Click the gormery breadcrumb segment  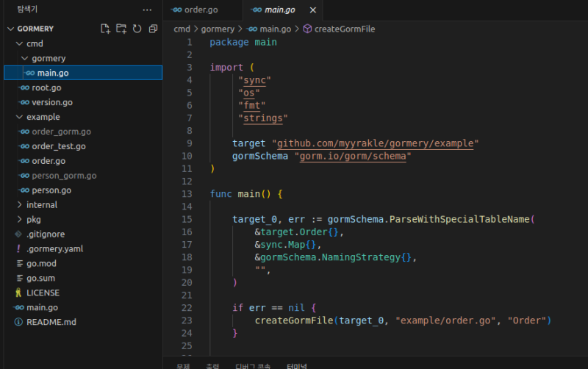click(x=217, y=29)
